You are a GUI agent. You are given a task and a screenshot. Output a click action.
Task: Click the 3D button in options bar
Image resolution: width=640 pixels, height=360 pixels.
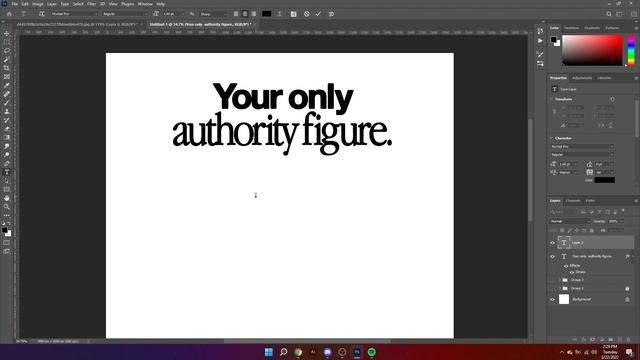[x=331, y=14]
